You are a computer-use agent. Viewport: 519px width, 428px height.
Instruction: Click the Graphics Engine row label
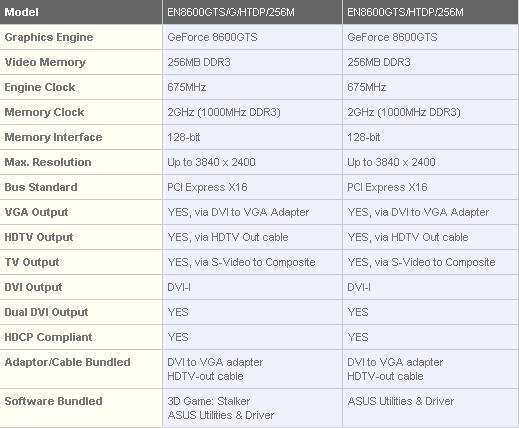[x=49, y=37]
